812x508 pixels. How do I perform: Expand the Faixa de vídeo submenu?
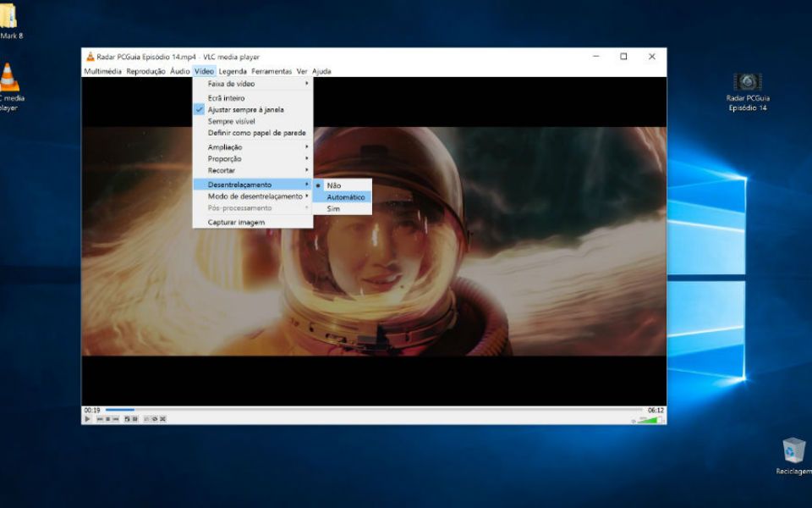coord(253,84)
